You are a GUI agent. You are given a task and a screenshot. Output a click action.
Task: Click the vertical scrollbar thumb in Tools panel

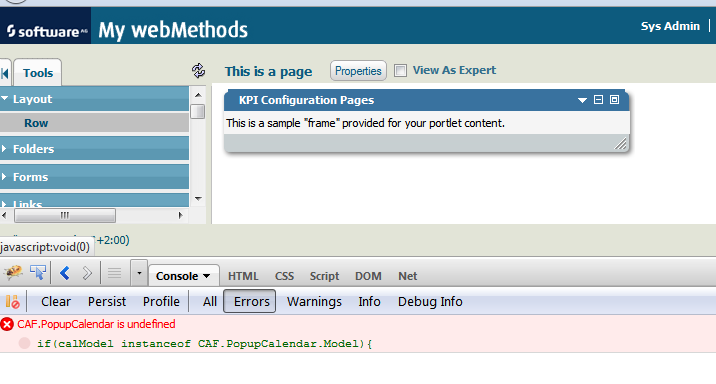click(198, 111)
